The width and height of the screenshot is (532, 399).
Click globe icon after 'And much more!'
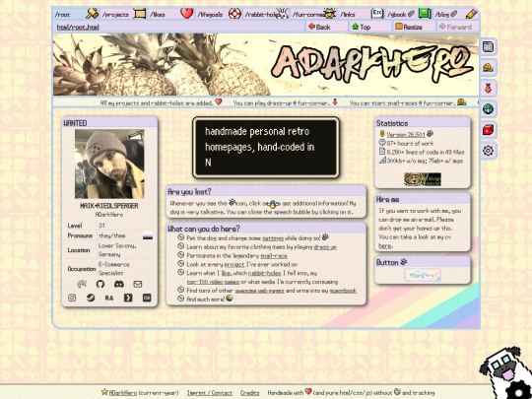pyautogui.click(x=230, y=299)
